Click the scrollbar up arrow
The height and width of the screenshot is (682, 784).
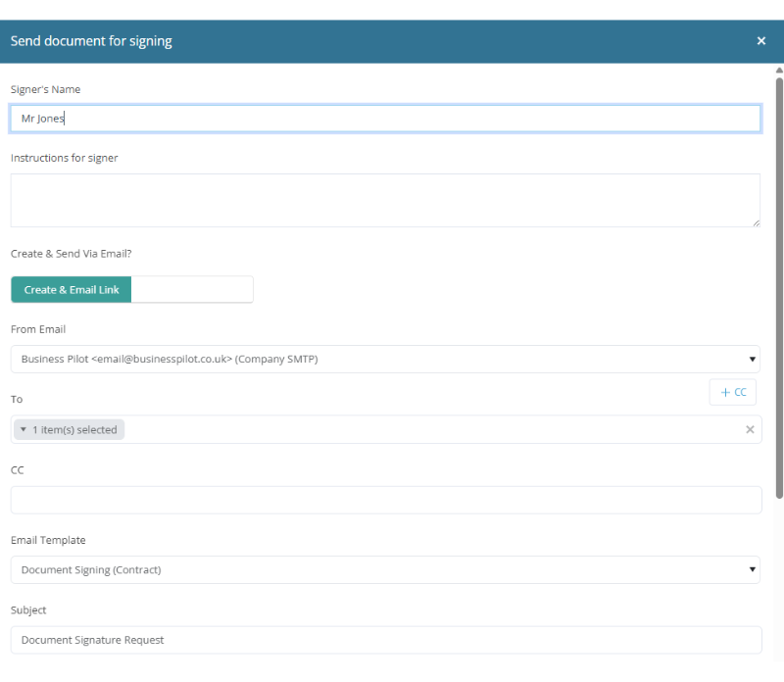(779, 70)
